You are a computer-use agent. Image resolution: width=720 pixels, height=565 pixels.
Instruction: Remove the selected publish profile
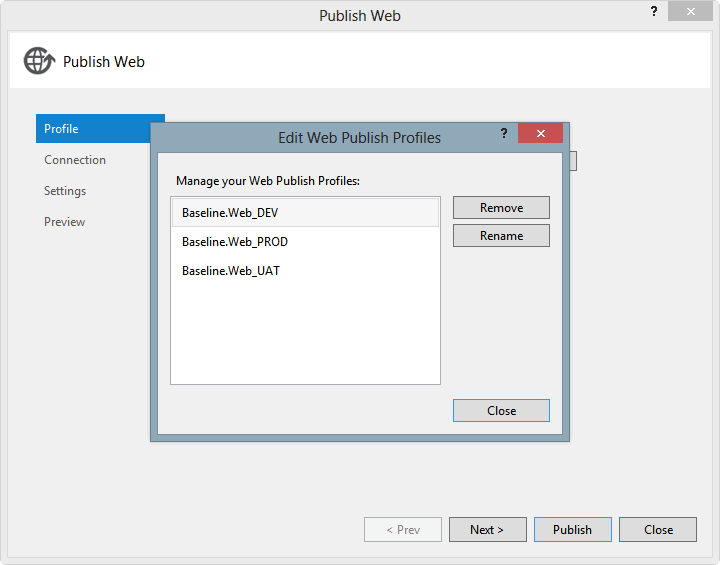click(501, 208)
